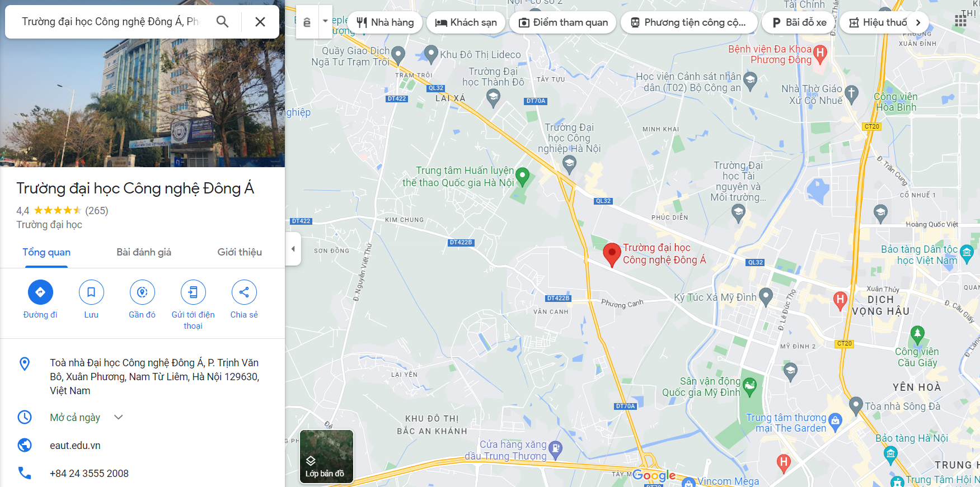980x487 pixels.
Task: Collapse the side panel with arrow toggle
Action: 293,249
